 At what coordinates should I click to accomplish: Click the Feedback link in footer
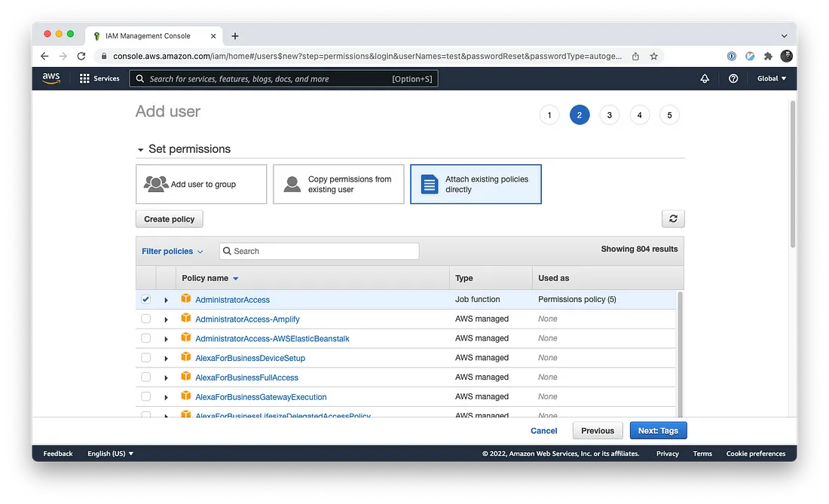[x=58, y=454]
